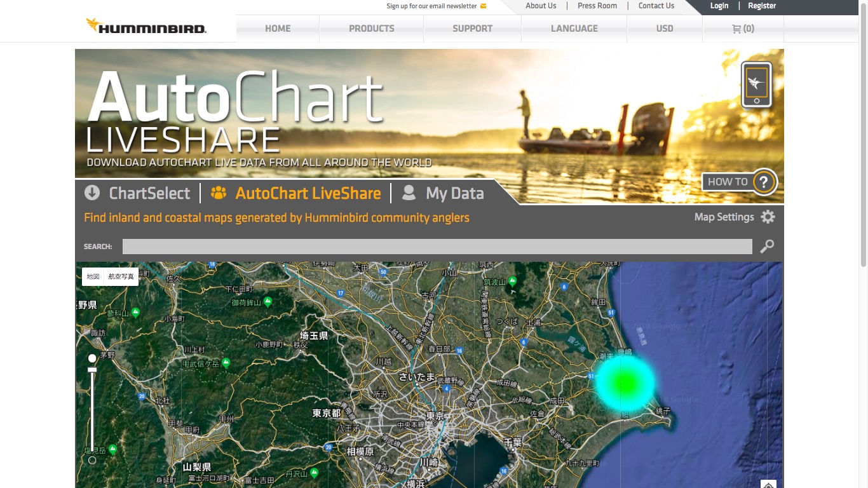Open the My Data tab
The image size is (868, 488).
point(443,193)
